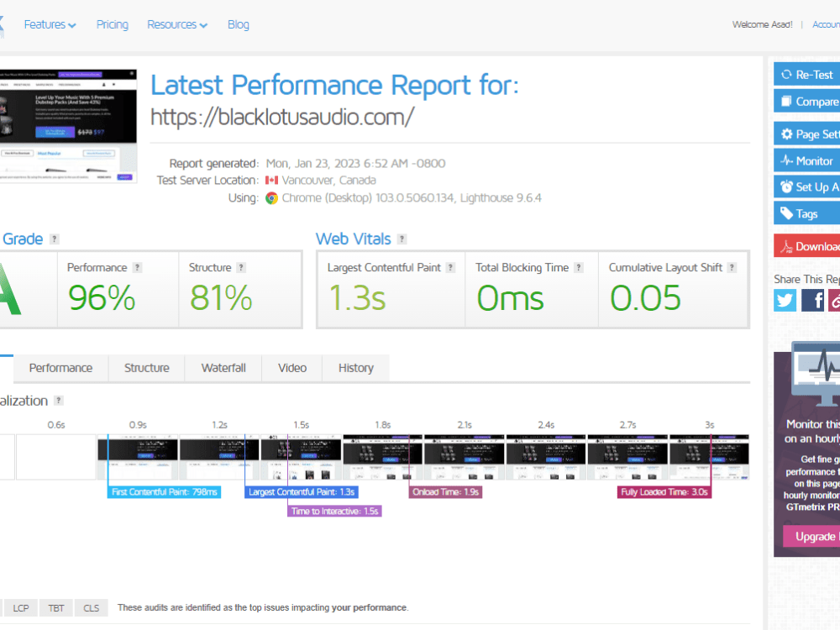The height and width of the screenshot is (630, 840).
Task: Click the Account link
Action: click(826, 24)
